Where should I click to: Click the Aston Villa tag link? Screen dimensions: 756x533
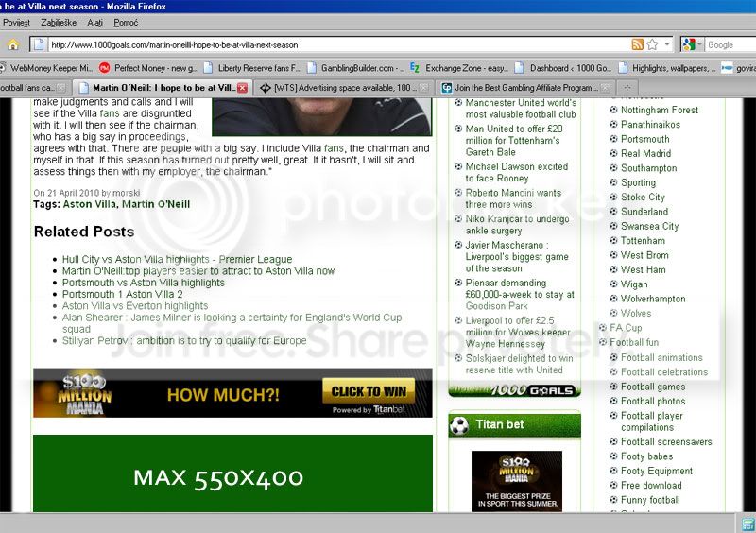[x=90, y=204]
